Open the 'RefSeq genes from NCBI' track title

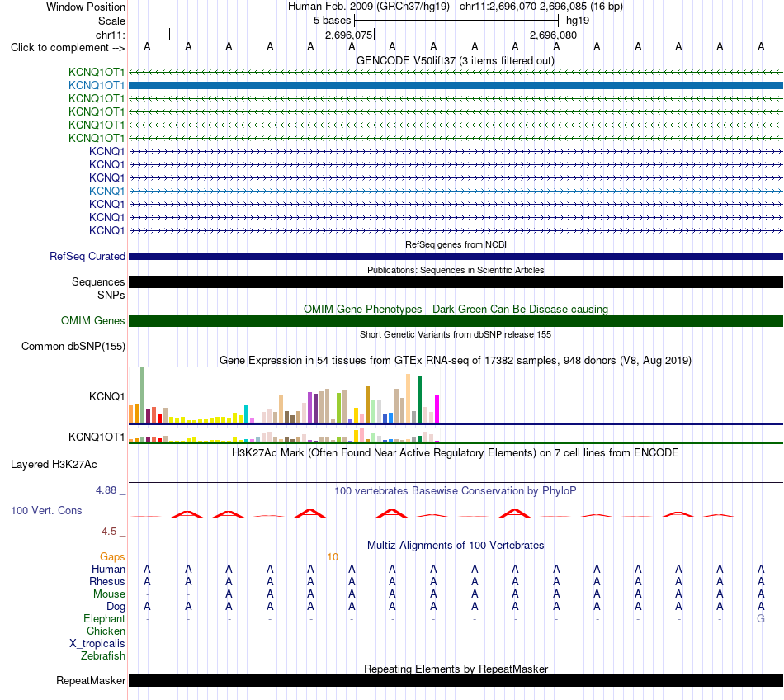[x=456, y=244]
